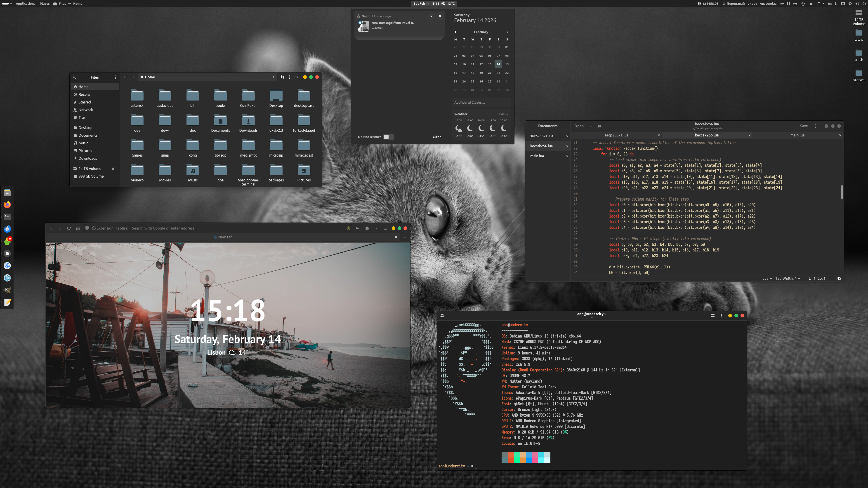Create new folder icon in Files toolbar
This screenshot has width=868, height=488.
coord(282,77)
